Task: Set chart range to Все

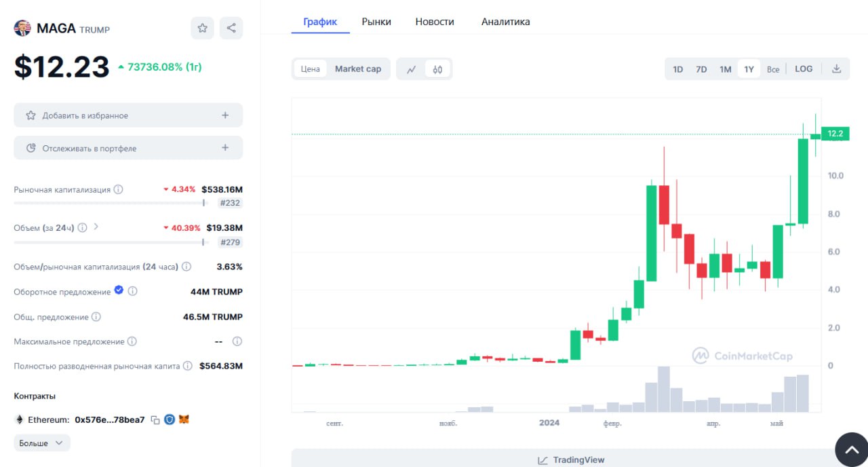Action: coord(773,69)
